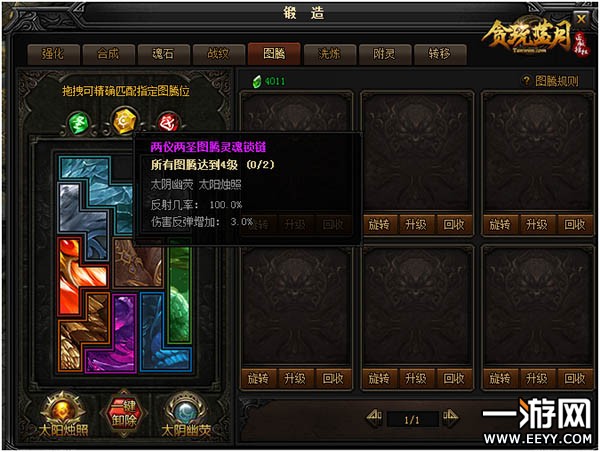The width and height of the screenshot is (600, 452).
Task: Go to previous page arrow
Action: point(374,419)
